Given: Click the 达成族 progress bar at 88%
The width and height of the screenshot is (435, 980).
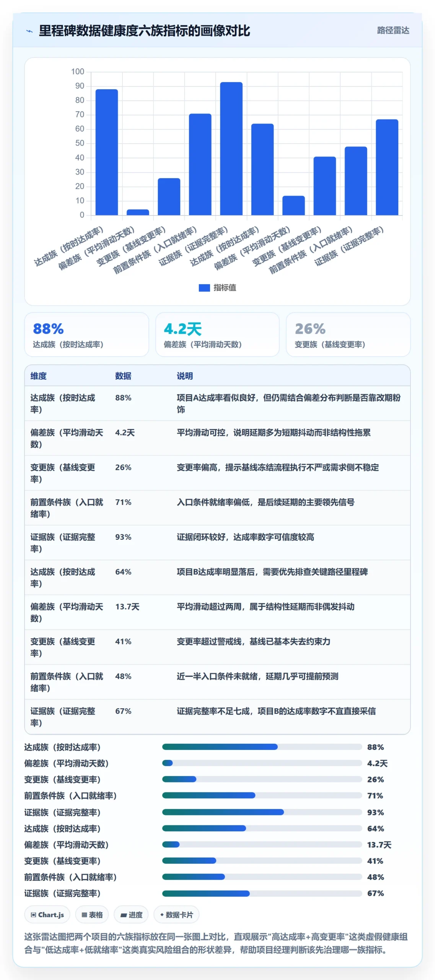Looking at the screenshot, I should click(x=262, y=747).
